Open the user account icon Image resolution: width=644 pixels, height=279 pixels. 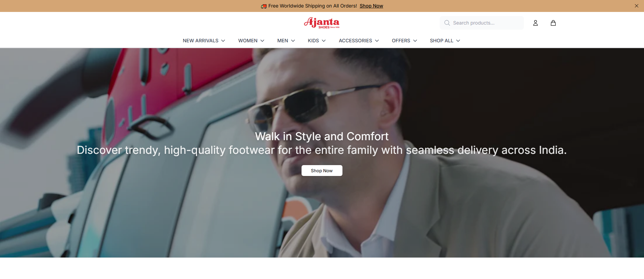click(x=536, y=23)
